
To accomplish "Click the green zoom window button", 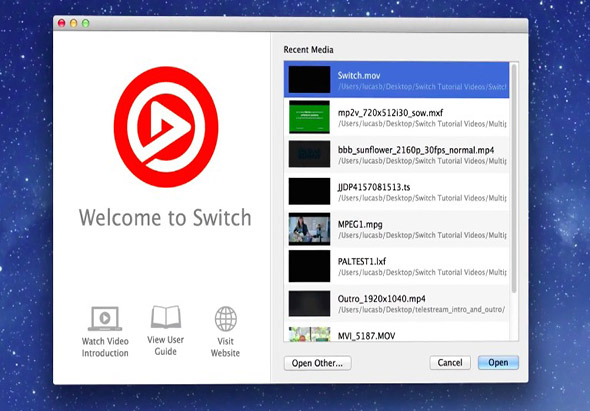I will pyautogui.click(x=86, y=23).
